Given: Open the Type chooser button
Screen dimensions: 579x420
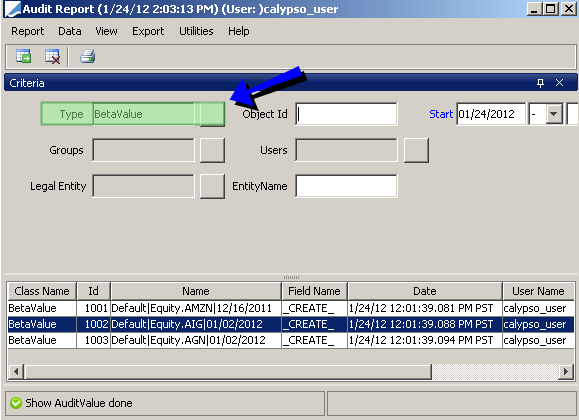Looking at the screenshot, I should pyautogui.click(x=212, y=114).
